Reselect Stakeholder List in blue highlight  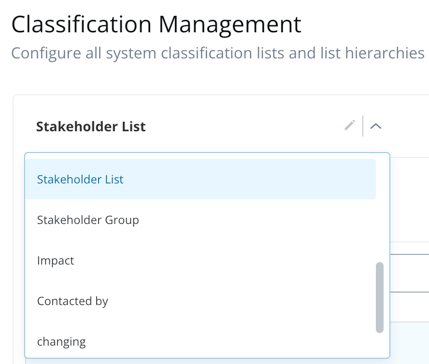point(201,179)
